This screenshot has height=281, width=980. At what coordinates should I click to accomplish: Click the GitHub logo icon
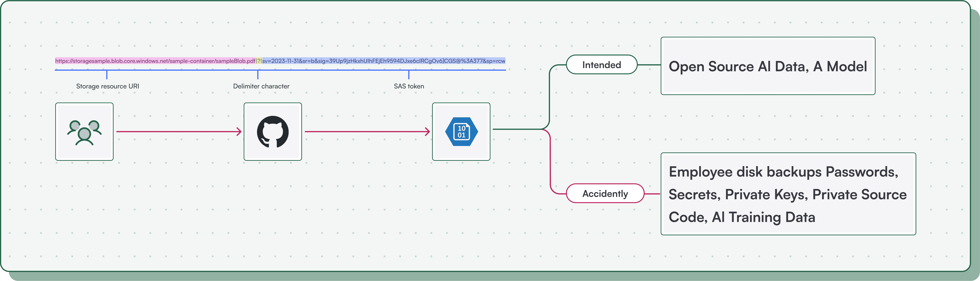point(273,132)
